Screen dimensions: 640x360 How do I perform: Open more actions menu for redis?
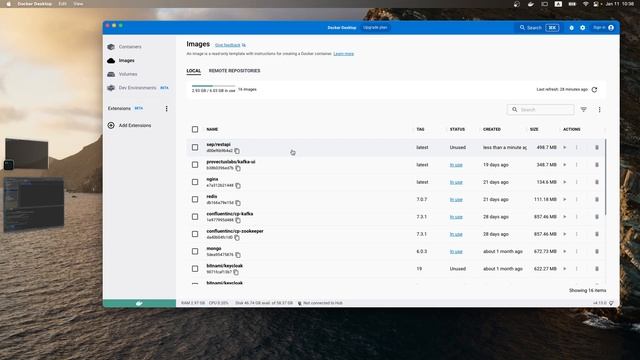pyautogui.click(x=577, y=200)
